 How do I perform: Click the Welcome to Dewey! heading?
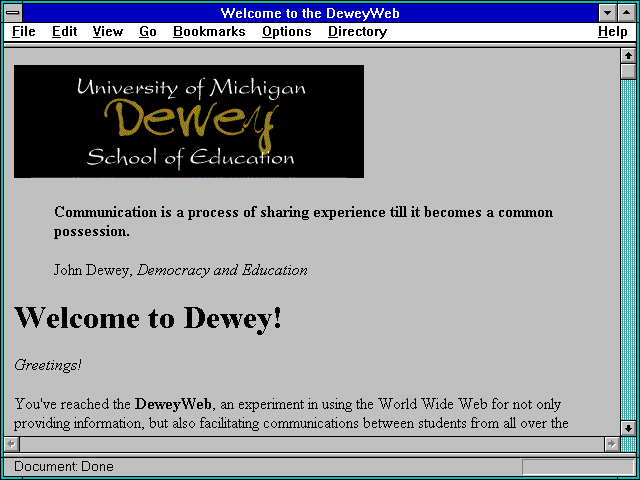tap(148, 318)
